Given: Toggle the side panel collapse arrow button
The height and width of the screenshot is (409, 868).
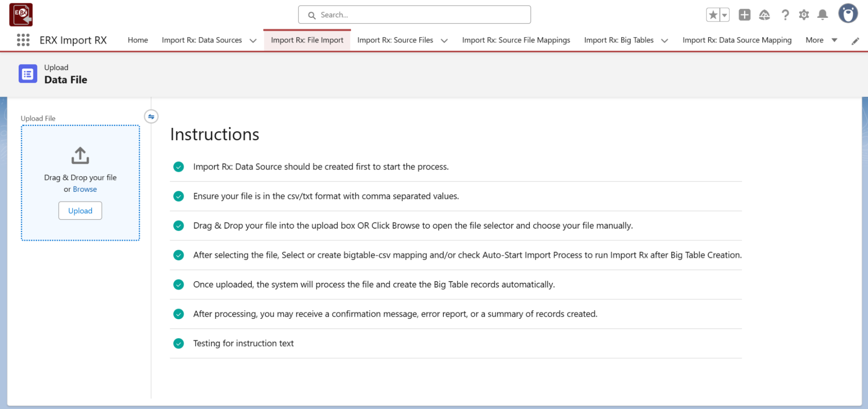Looking at the screenshot, I should click(151, 117).
